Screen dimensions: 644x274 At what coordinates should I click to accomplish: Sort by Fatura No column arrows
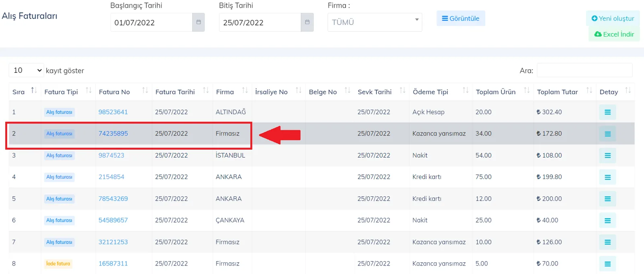pos(145,91)
